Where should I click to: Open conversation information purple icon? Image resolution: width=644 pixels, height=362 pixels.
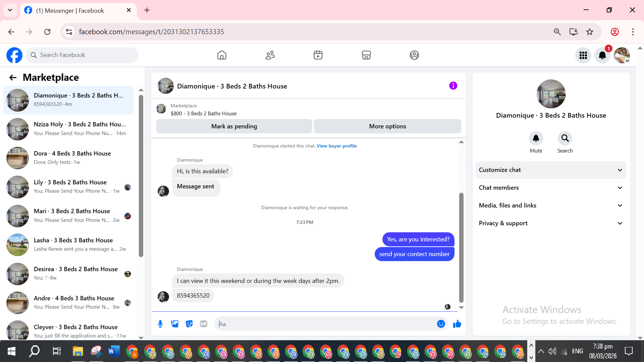tap(453, 86)
